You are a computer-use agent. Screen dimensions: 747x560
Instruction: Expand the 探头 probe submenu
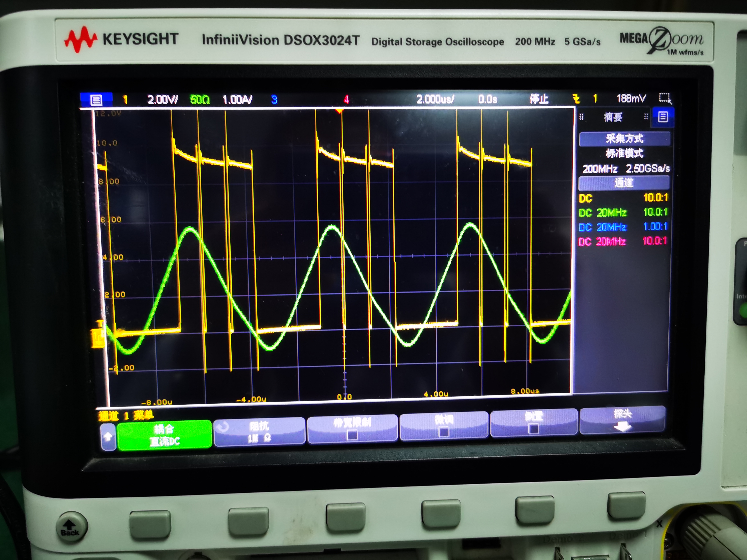pyautogui.click(x=622, y=421)
